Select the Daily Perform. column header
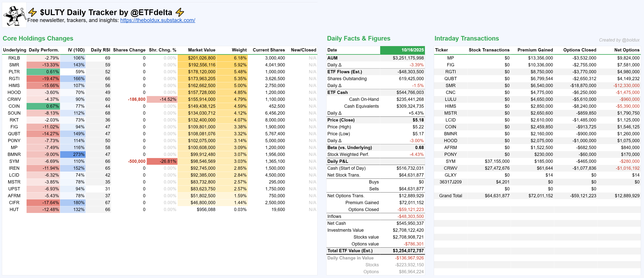 pyautogui.click(x=44, y=50)
